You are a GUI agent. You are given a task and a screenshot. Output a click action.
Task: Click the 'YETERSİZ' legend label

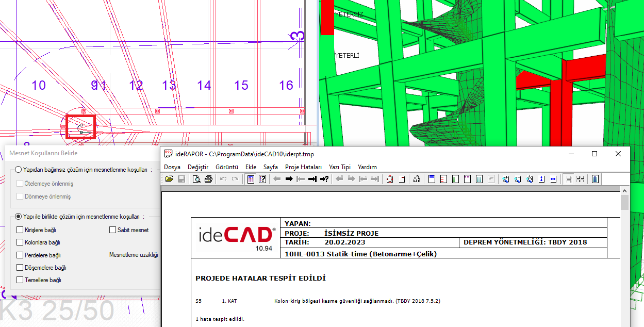pos(349,14)
